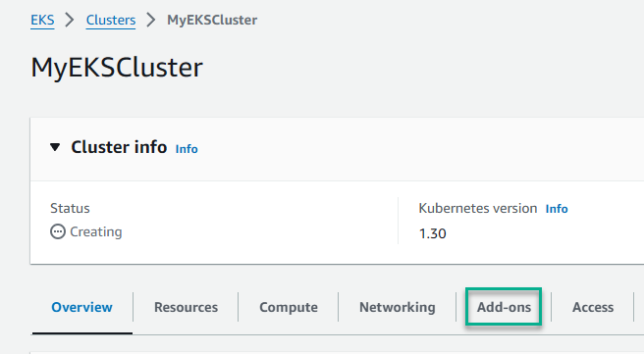Click the Cluster info heading text
Viewport: 644px width, 354px height.
click(119, 147)
